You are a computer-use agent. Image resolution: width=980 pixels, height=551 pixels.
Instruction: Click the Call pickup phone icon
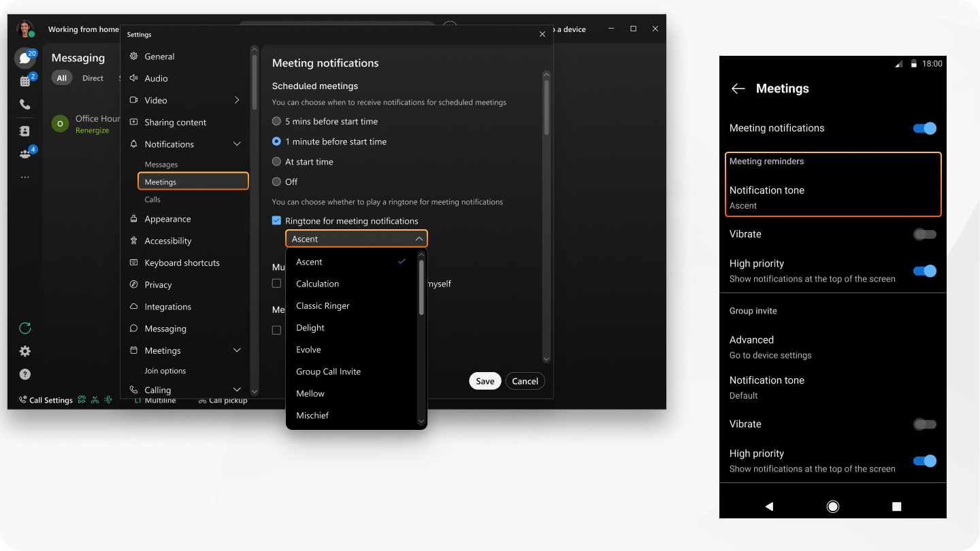coord(202,401)
